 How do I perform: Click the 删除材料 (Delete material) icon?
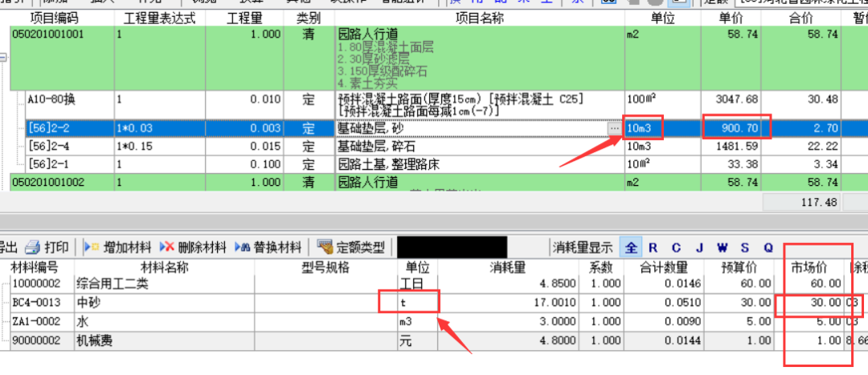167,246
